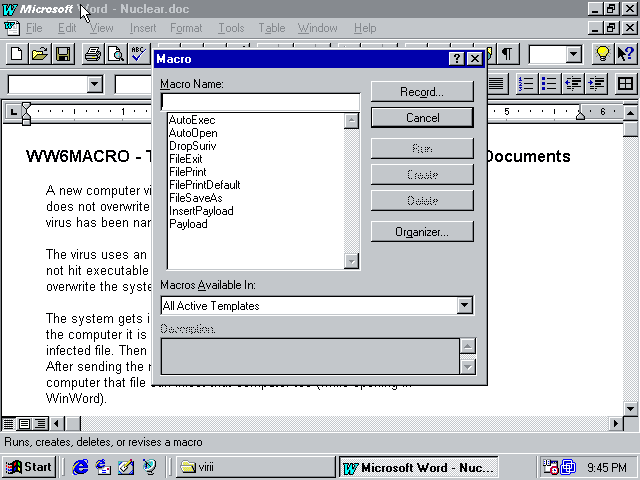
Task: Click the scheduler tray icon
Action: 549,467
